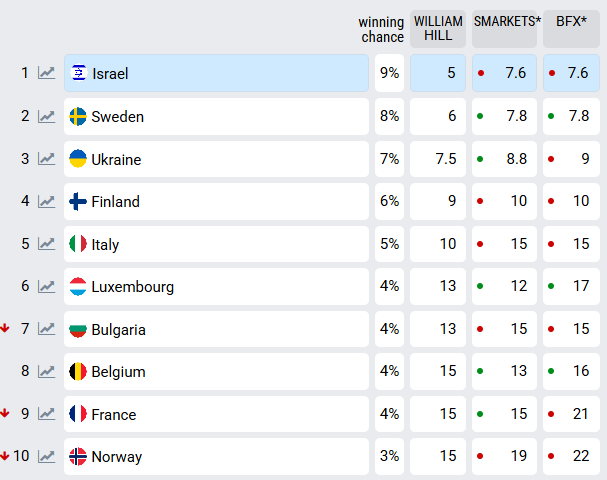Click BFX odds 22 for Norway

pos(571,457)
